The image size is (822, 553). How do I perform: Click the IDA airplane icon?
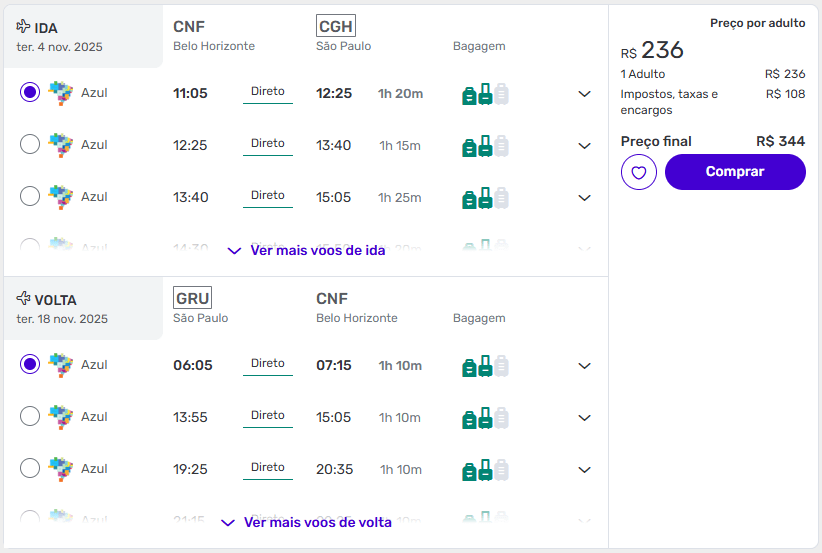[24, 27]
